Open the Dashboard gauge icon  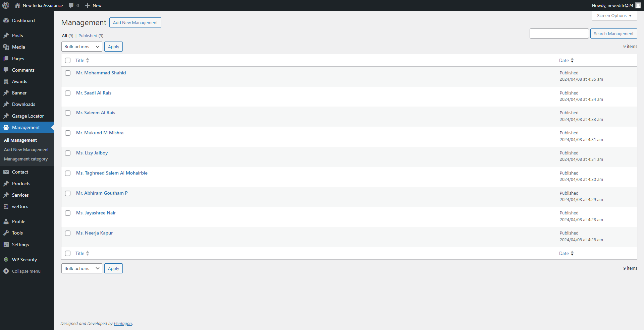(x=6, y=20)
